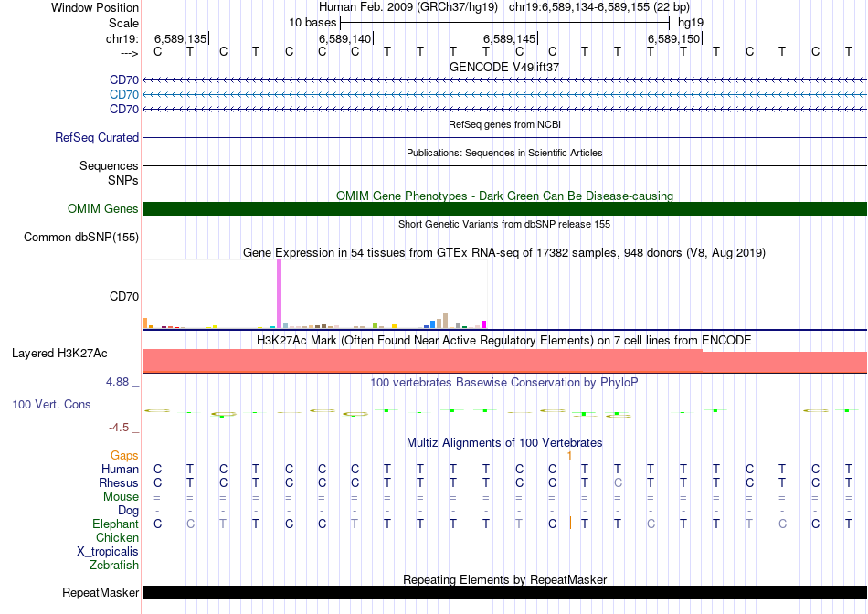Click the tallest purple bar in GTEx chart
868x614 pixels.
click(279, 292)
